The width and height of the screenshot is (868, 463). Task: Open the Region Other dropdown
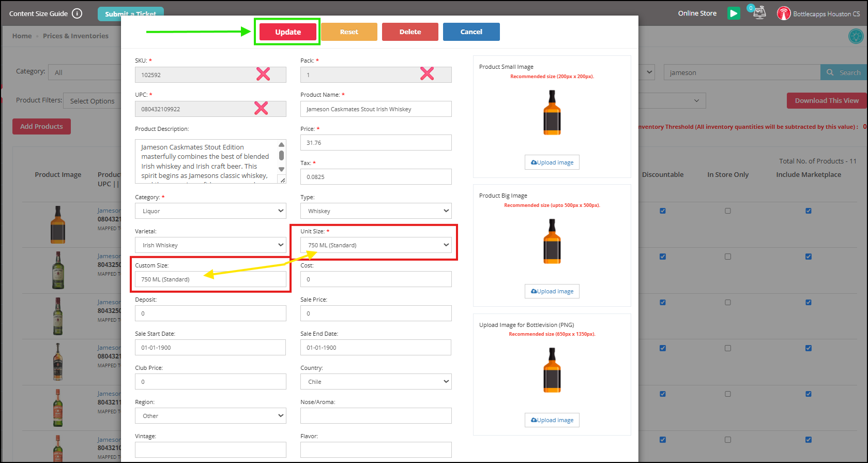pyautogui.click(x=210, y=416)
